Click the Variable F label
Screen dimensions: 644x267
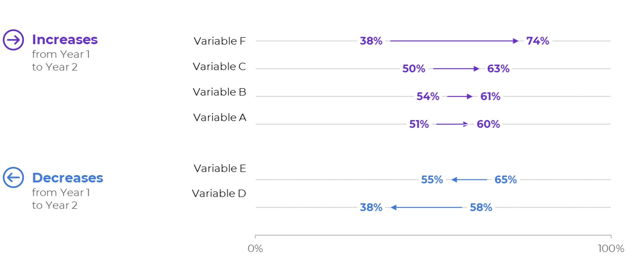pyautogui.click(x=220, y=41)
